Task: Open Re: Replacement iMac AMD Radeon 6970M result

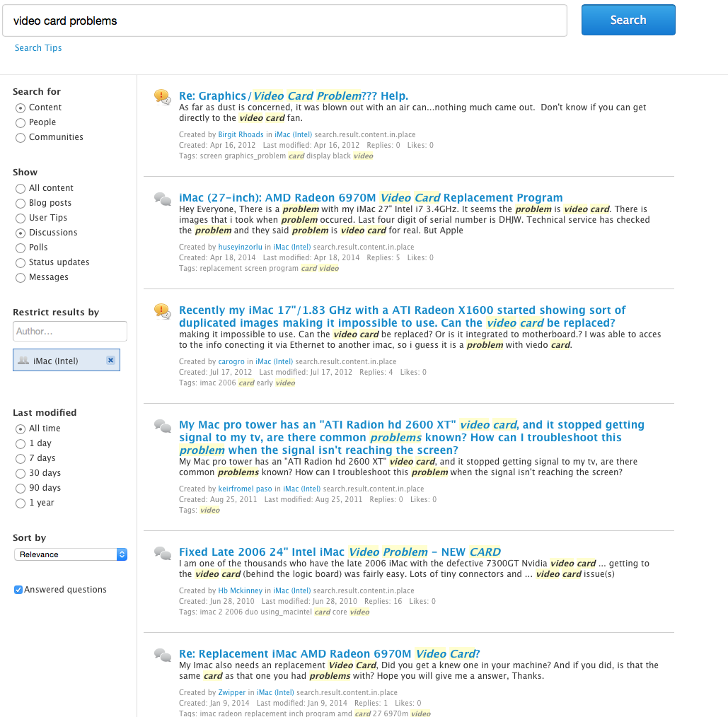Action: tap(329, 653)
